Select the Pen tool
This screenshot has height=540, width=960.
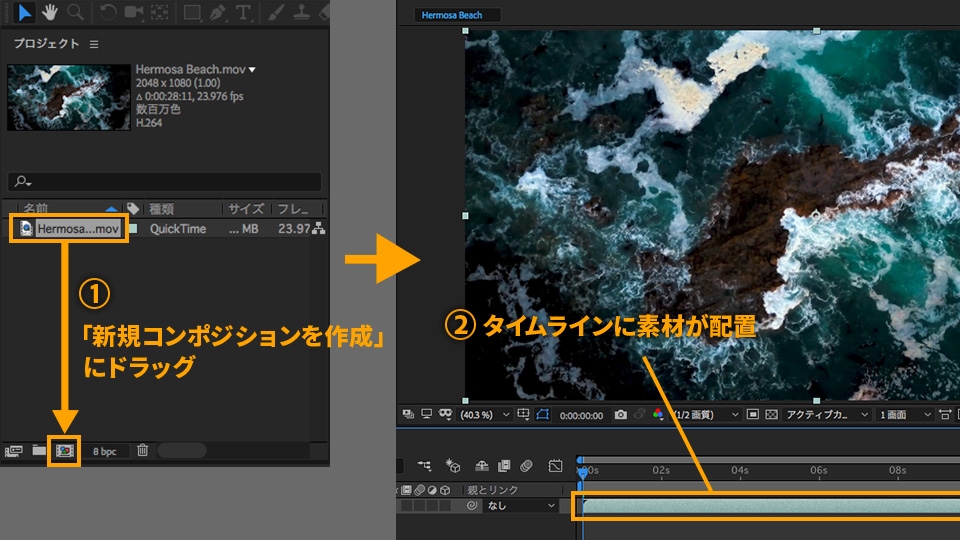pyautogui.click(x=217, y=13)
